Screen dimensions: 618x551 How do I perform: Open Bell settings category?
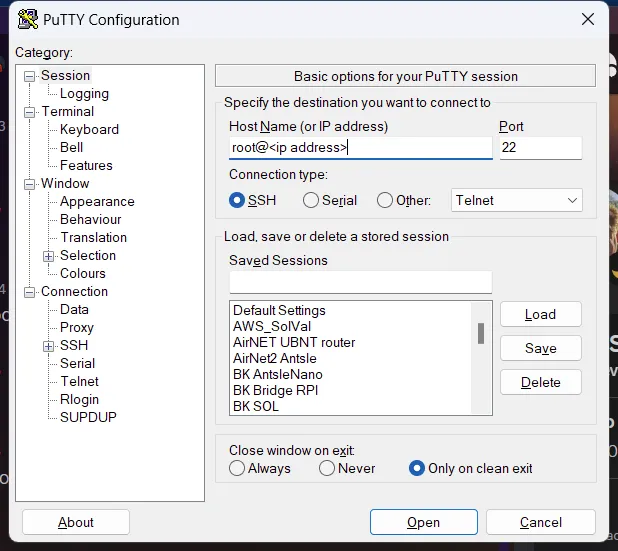pos(71,147)
